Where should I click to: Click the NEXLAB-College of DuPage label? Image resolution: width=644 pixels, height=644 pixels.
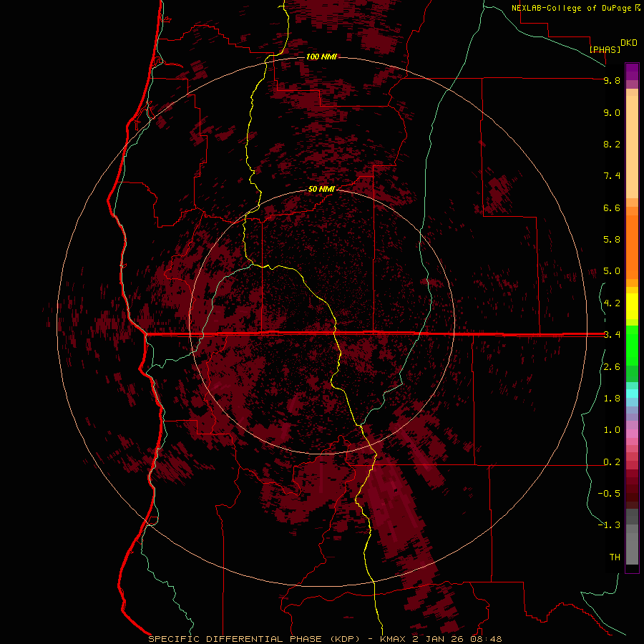(572, 8)
